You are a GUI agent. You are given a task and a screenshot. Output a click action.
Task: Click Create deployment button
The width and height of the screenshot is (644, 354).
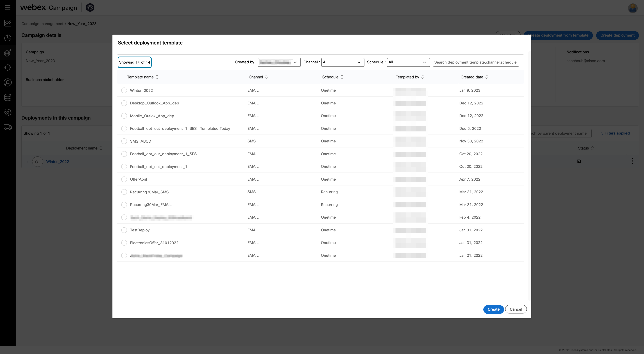617,35
